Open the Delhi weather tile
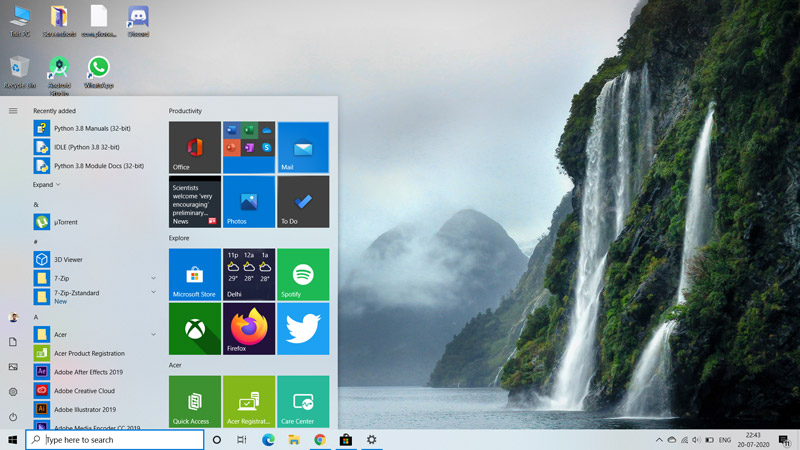The image size is (800, 450). (x=249, y=274)
